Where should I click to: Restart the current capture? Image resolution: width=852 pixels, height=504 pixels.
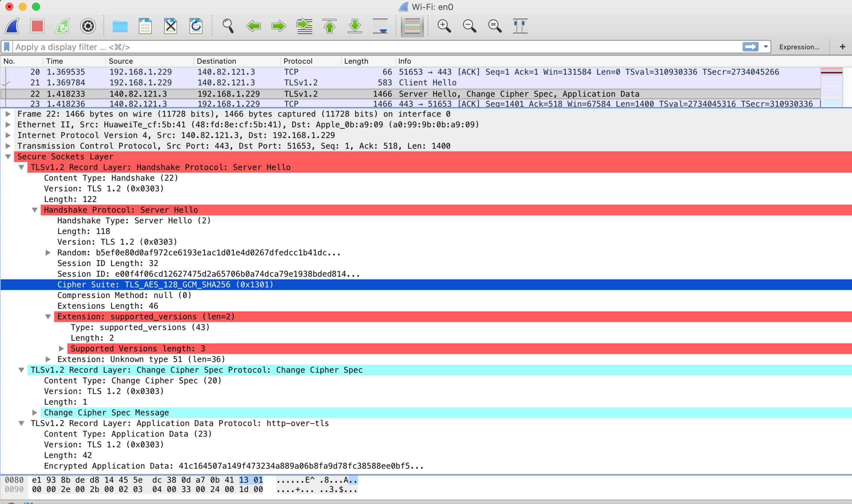63,26
